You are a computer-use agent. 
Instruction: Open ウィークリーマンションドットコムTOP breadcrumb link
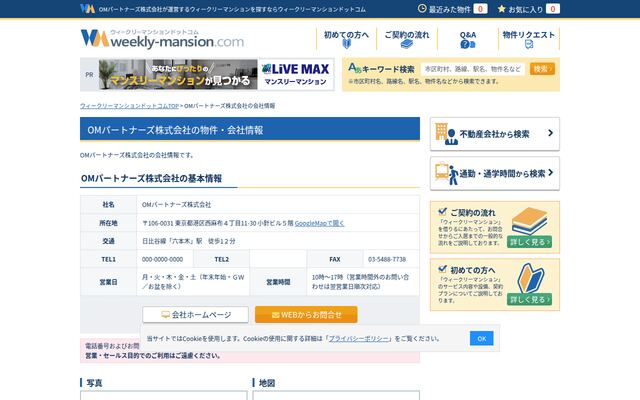(x=129, y=106)
